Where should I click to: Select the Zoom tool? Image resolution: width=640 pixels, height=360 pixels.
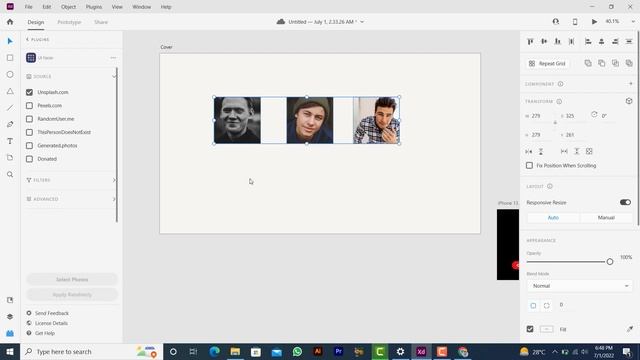pos(10,174)
